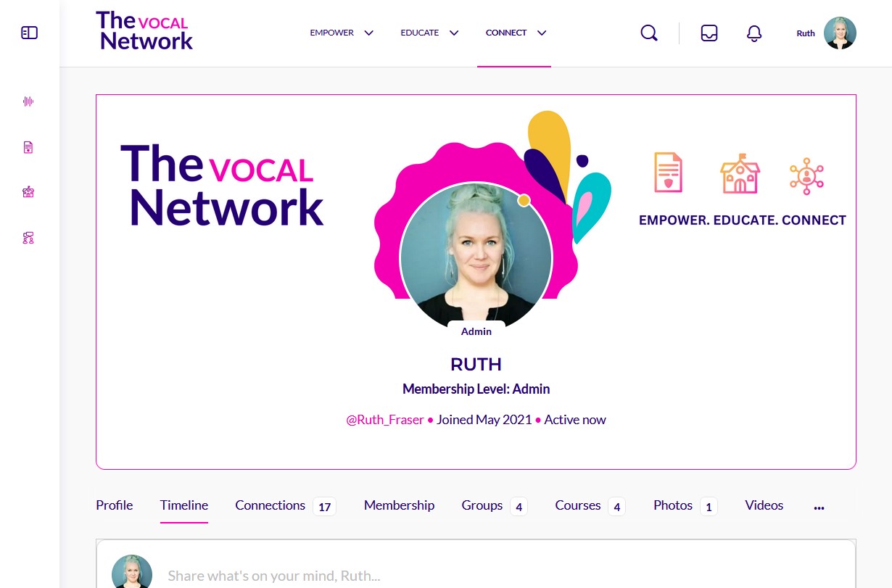Expand the Connect dropdown menu
The height and width of the screenshot is (588, 892).
click(x=516, y=33)
